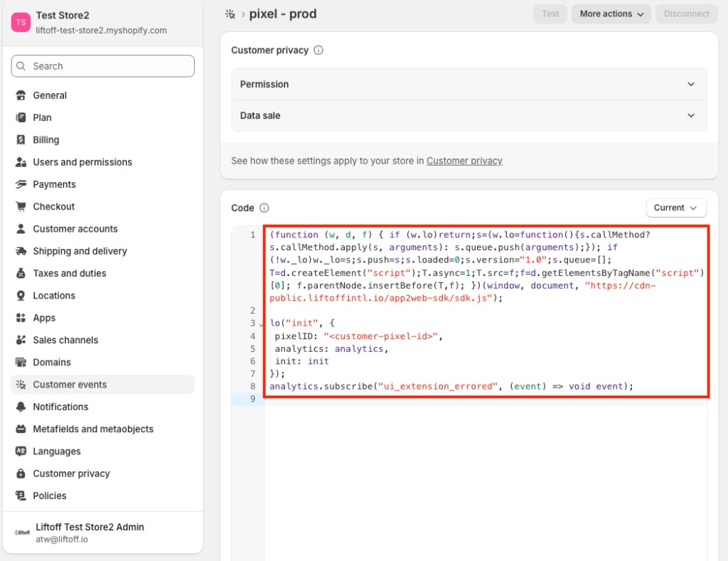Select Customer events in sidebar
Image resolution: width=728 pixels, height=561 pixels.
pyautogui.click(x=70, y=385)
